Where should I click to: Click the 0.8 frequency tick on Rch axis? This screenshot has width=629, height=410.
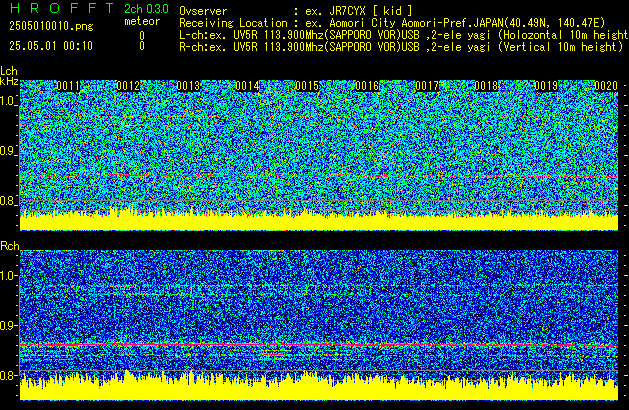tap(8, 375)
